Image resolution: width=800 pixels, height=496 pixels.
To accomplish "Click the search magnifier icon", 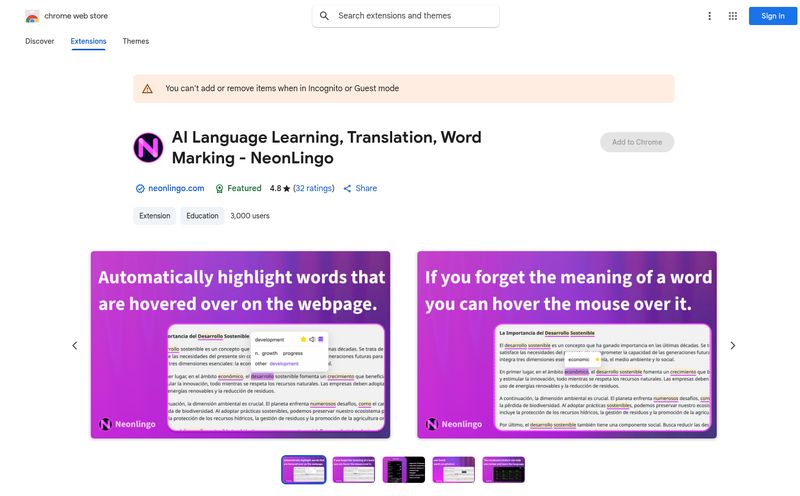I will [324, 16].
